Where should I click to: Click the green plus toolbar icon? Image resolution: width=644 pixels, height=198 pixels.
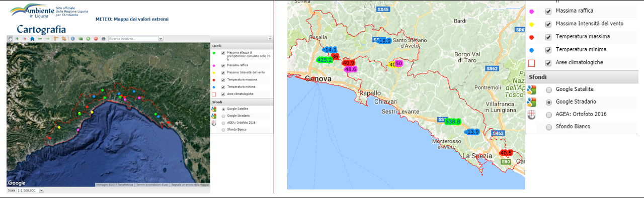point(88,39)
